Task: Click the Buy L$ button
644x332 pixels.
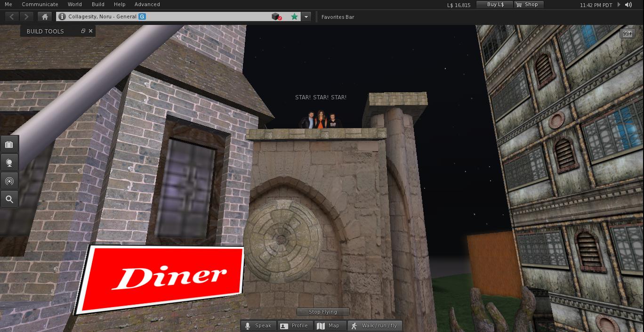Action: (x=495, y=4)
